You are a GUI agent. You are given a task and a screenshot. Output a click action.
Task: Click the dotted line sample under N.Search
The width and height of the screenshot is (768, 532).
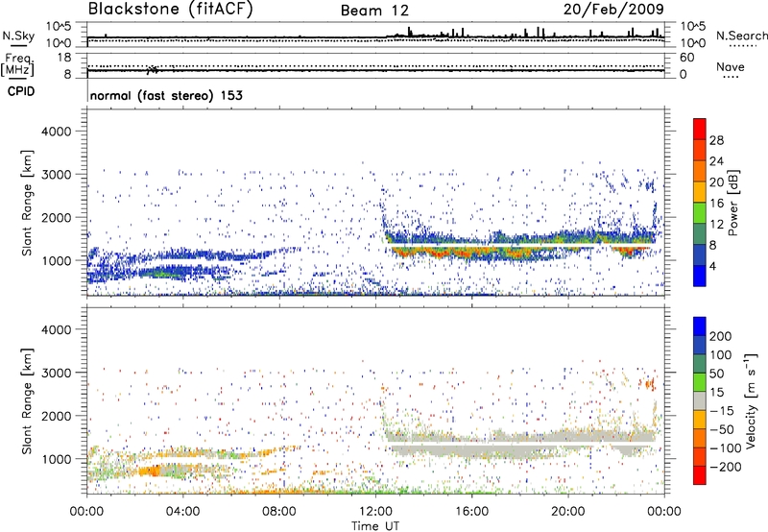coord(743,45)
